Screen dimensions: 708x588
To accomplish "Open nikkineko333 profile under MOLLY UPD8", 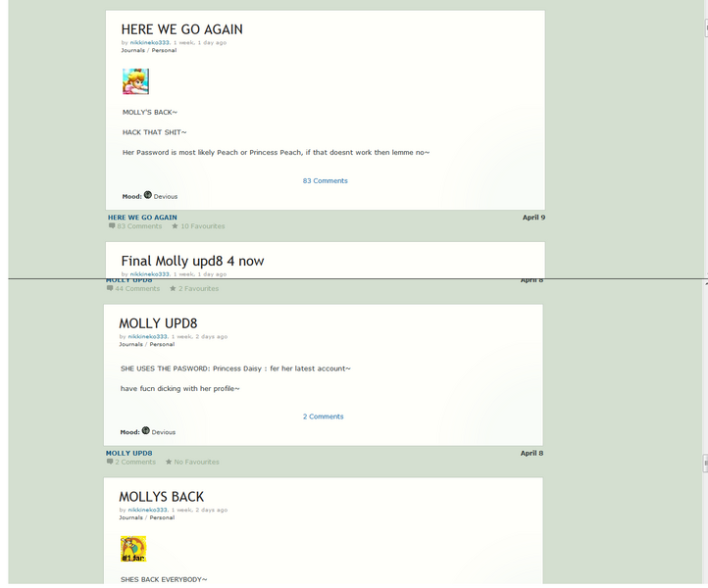I will (148, 337).
